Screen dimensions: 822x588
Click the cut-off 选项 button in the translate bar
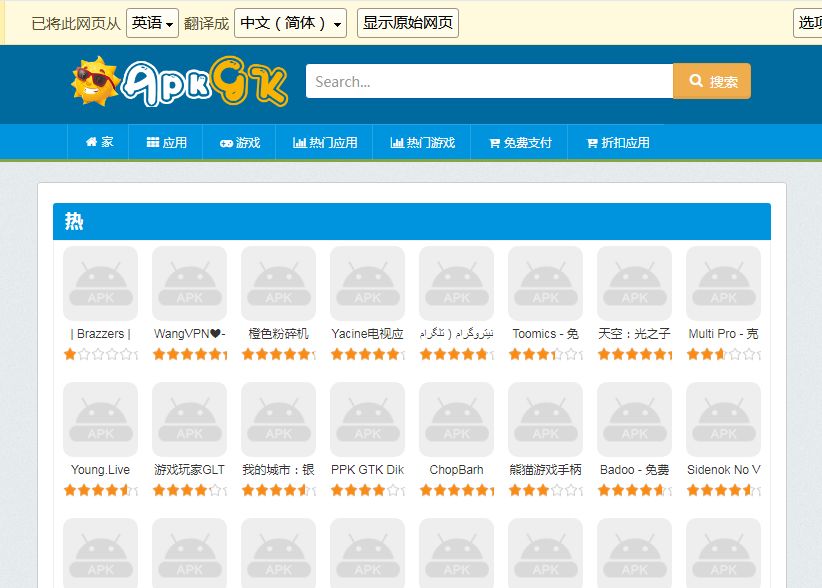(x=808, y=23)
